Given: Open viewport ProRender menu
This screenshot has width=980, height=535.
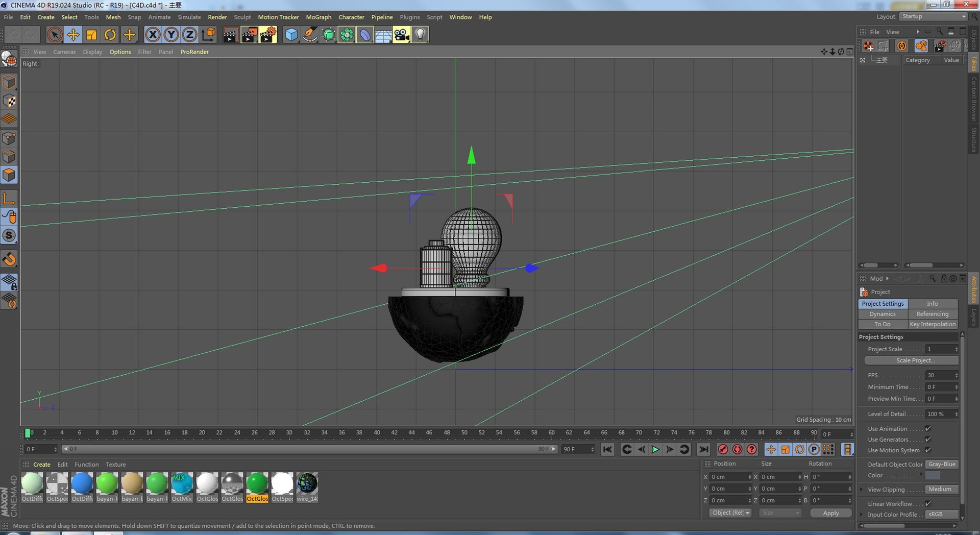Looking at the screenshot, I should [194, 52].
